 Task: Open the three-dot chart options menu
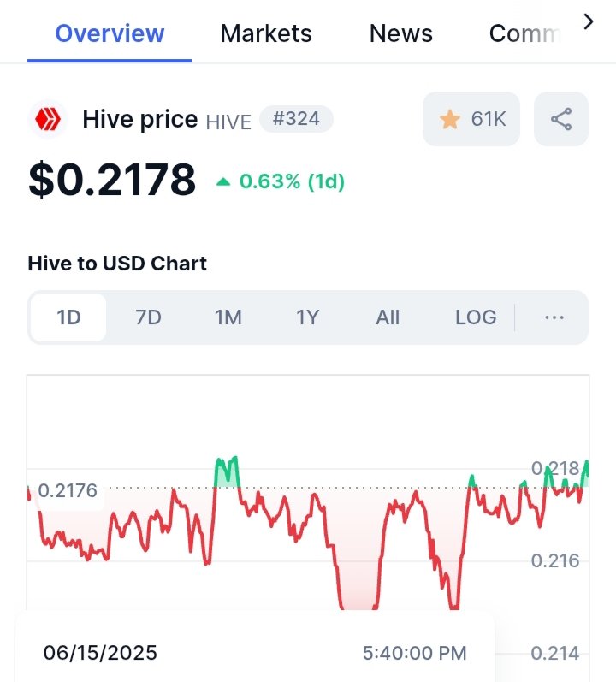pyautogui.click(x=554, y=317)
